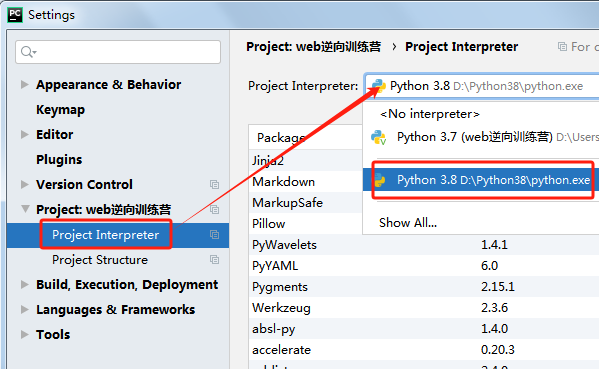This screenshot has height=369, width=599.
Task: Expand the Editor section
Action: pos(24,134)
